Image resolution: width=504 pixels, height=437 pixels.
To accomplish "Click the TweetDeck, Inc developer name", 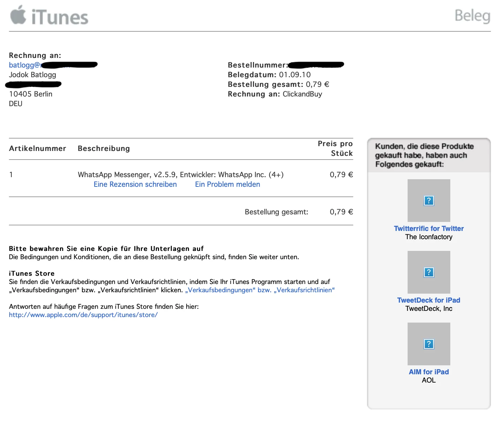I will (x=429, y=309).
